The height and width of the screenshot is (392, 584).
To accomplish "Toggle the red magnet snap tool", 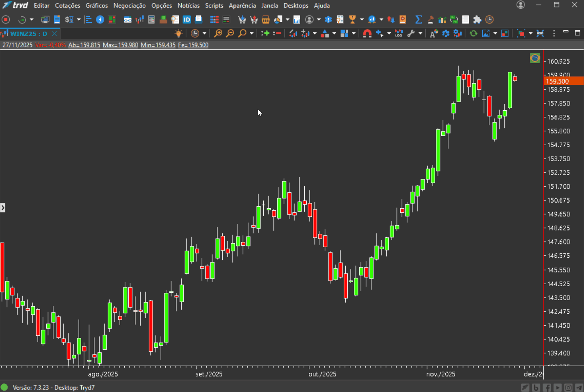I will 367,33.
